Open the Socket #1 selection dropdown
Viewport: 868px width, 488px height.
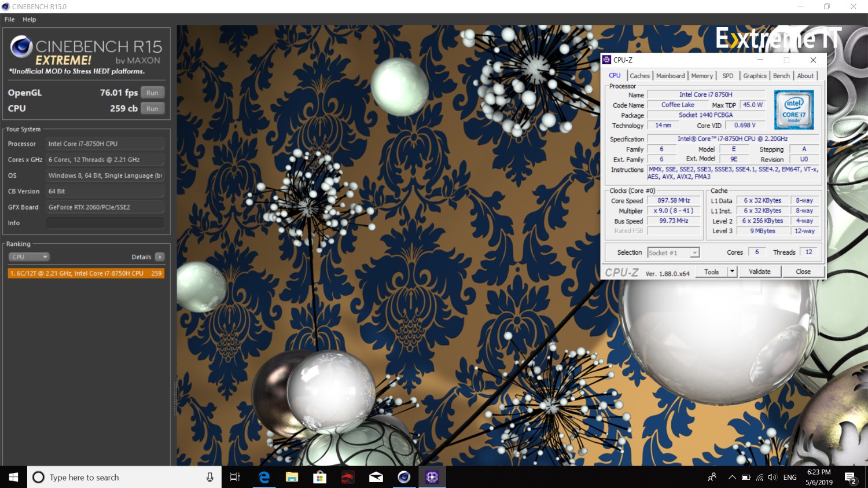[x=674, y=252]
